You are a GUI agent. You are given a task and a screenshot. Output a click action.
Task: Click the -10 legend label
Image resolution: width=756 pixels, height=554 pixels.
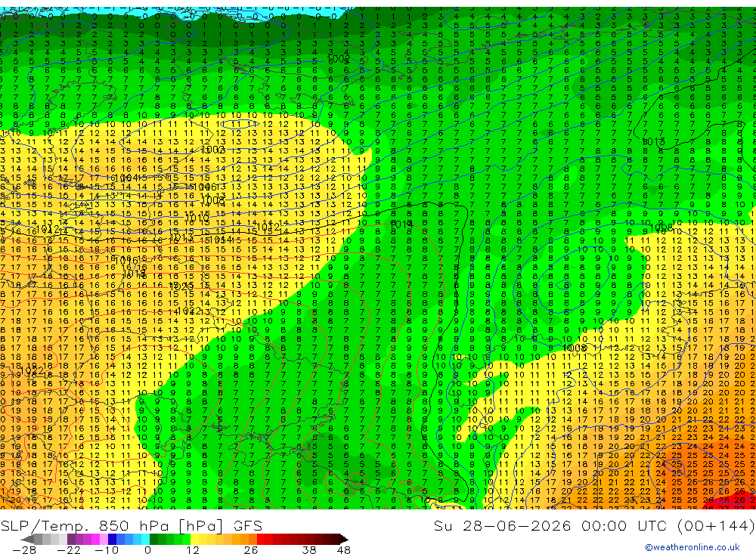tap(106, 550)
